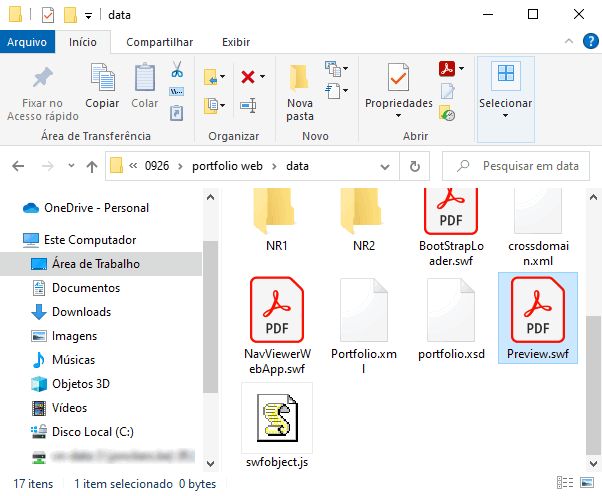Select the swfobject.js file
The width and height of the screenshot is (602, 496).
point(277,426)
